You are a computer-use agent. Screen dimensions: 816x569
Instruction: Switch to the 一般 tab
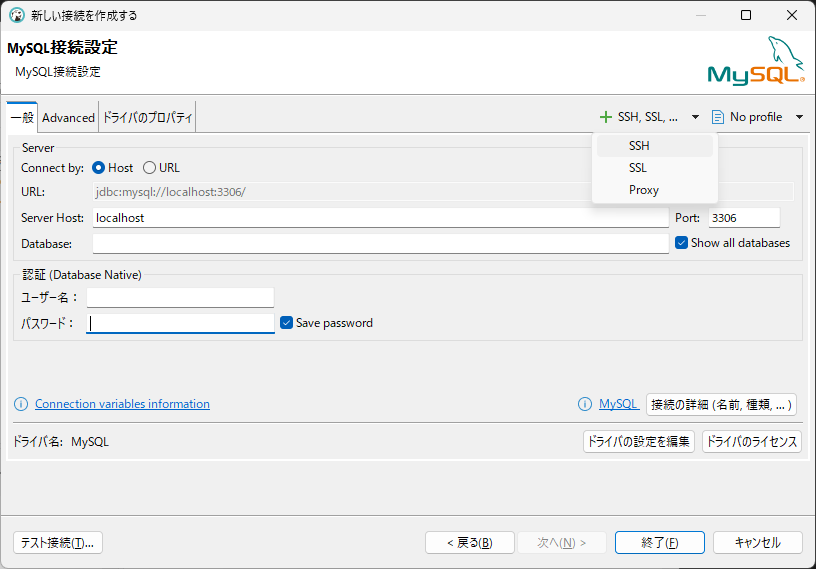pos(22,117)
